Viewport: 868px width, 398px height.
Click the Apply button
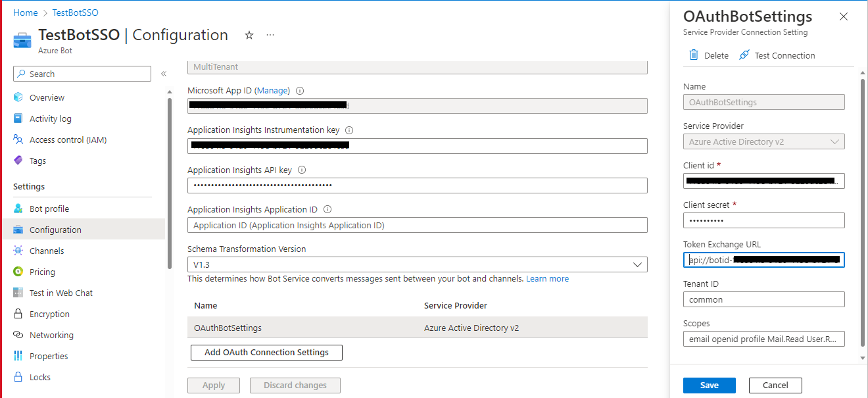[x=214, y=386]
